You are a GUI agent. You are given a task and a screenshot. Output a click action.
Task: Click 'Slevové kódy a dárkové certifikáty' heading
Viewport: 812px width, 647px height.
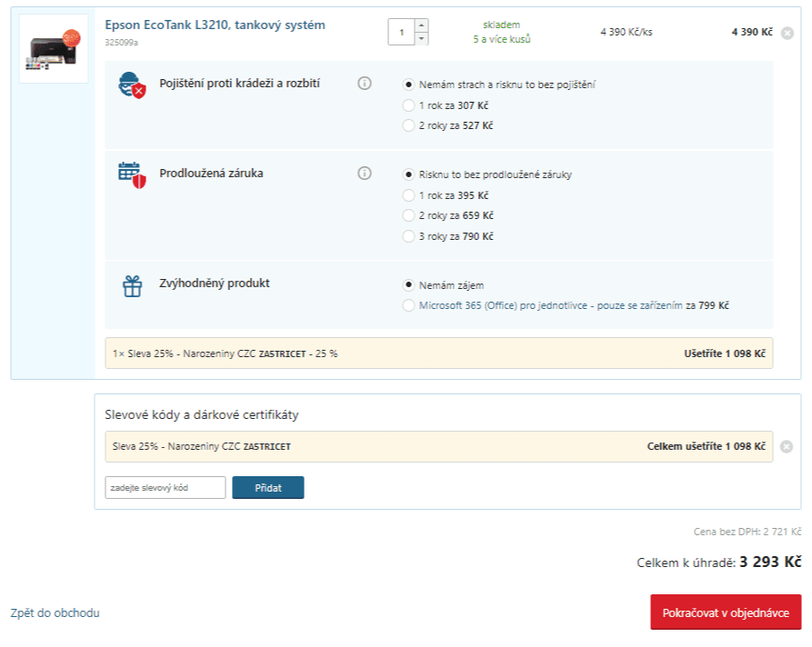pos(202,415)
